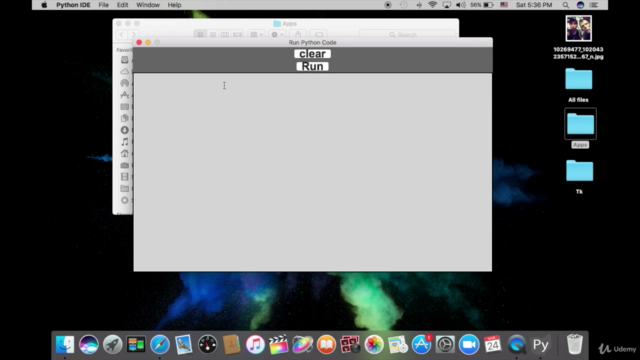640x360 pixels.
Task: Open Calendar showing 24 in Dock
Action: tap(493, 344)
